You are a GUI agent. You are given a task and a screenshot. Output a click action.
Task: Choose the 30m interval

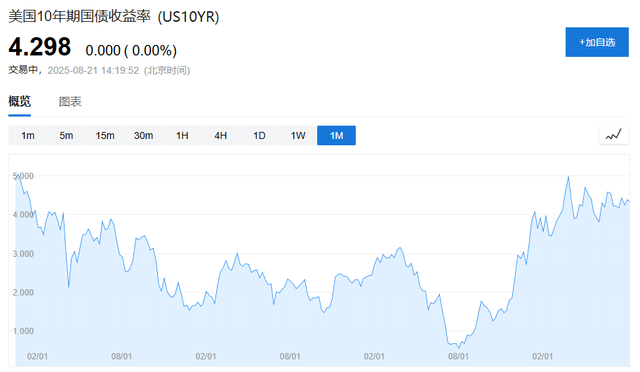coord(143,136)
